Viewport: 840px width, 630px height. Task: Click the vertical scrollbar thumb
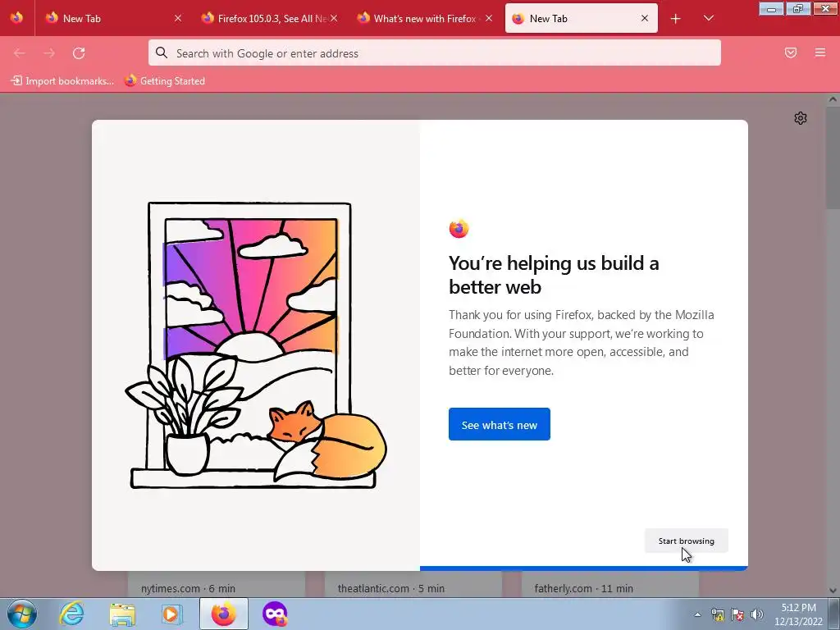point(833,157)
